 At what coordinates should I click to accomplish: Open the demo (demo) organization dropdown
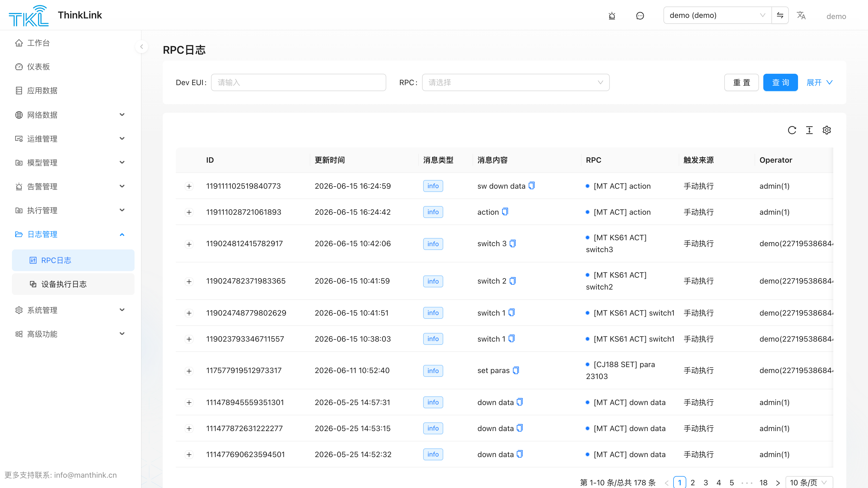coord(718,15)
